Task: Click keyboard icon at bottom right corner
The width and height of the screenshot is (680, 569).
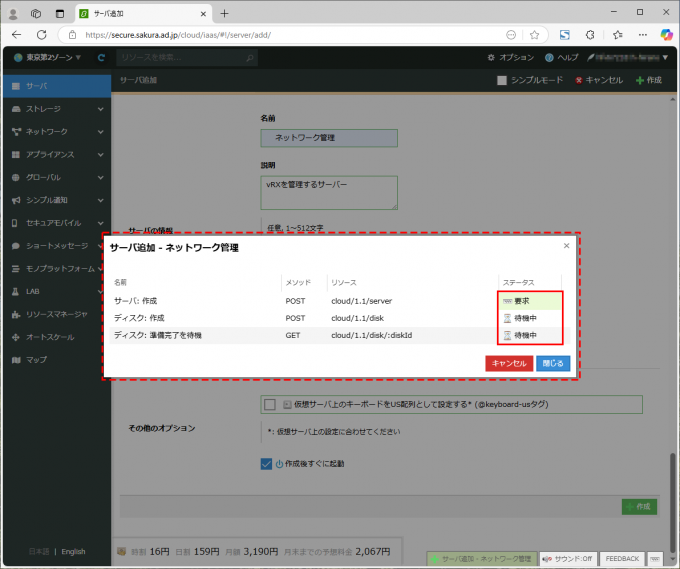Action: pyautogui.click(x=655, y=559)
